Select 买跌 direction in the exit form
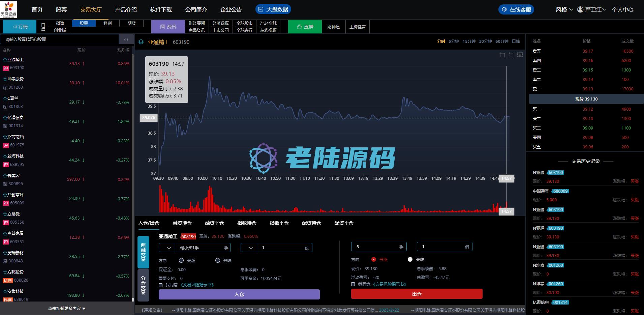Screen dimensions: 644x315 pyautogui.click(x=410, y=259)
